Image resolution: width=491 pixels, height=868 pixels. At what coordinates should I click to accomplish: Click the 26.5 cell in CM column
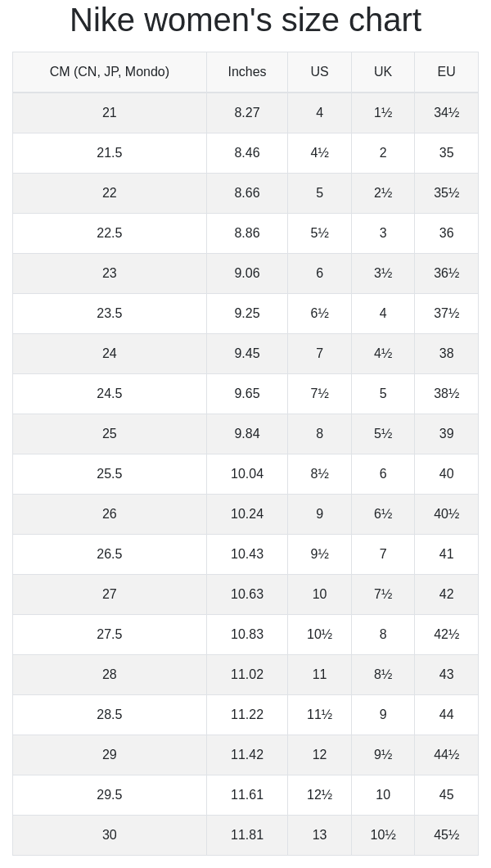110,554
